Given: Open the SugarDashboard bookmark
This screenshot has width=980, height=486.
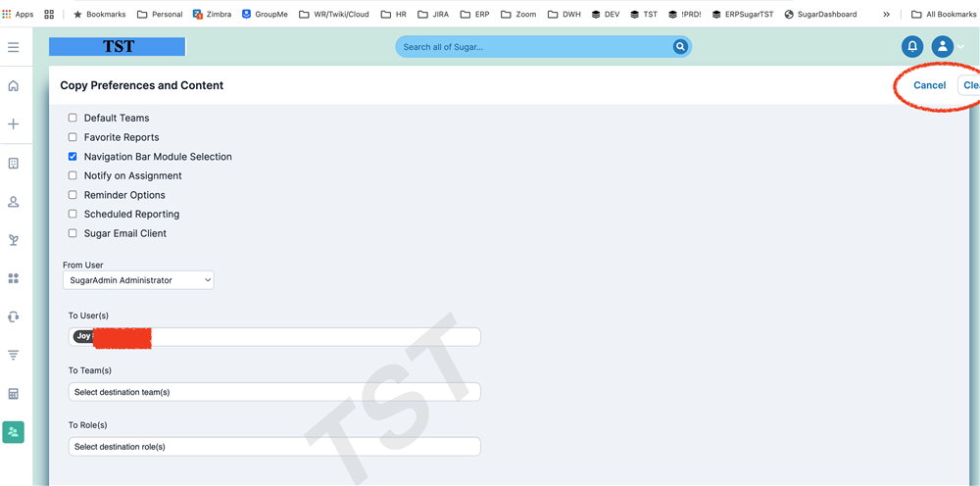Looking at the screenshot, I should pos(820,15).
